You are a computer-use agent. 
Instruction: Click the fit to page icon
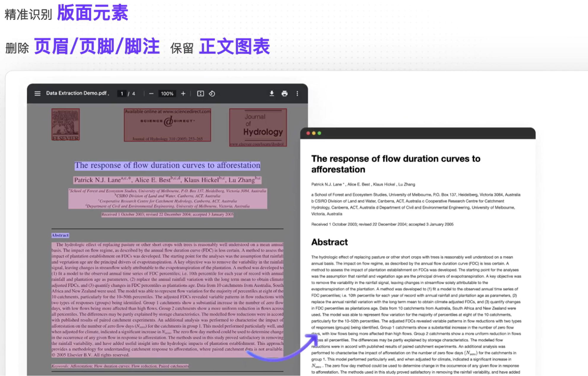pyautogui.click(x=200, y=94)
